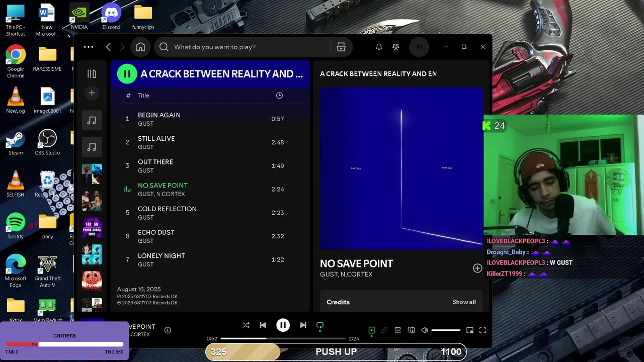Open artist link N.CORTEX in track 4
The width and height of the screenshot is (644, 362).
(x=171, y=194)
